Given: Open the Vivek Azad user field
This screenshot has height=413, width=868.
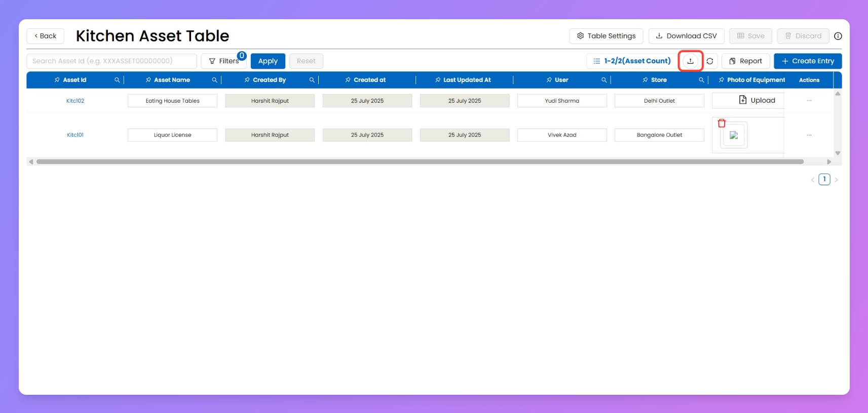Looking at the screenshot, I should (x=562, y=135).
